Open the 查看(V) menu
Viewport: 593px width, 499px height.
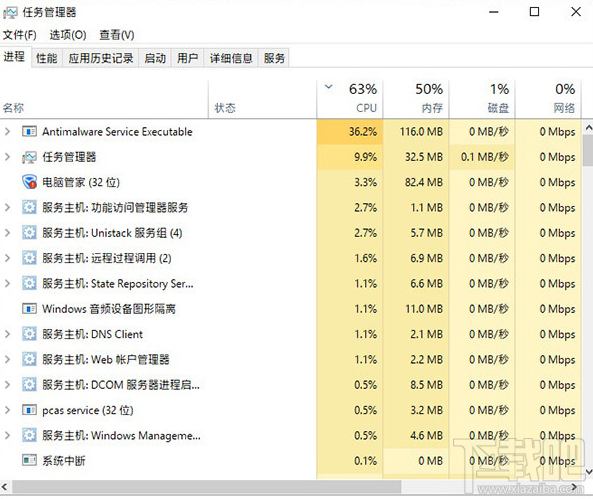[x=116, y=35]
